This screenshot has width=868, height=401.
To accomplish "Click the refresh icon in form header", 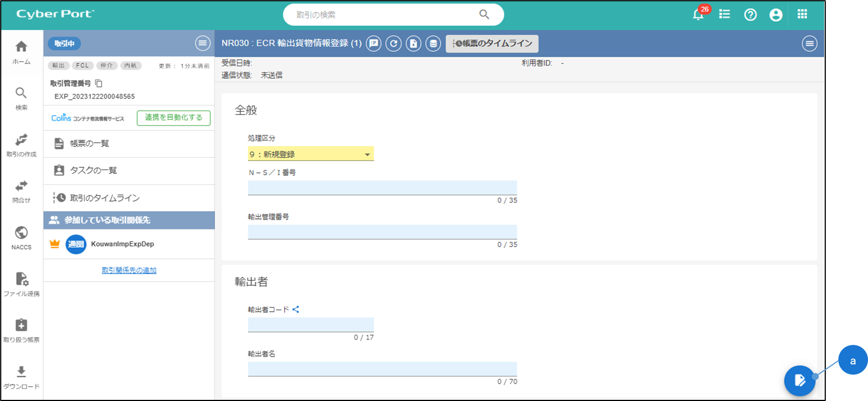I will tap(394, 44).
